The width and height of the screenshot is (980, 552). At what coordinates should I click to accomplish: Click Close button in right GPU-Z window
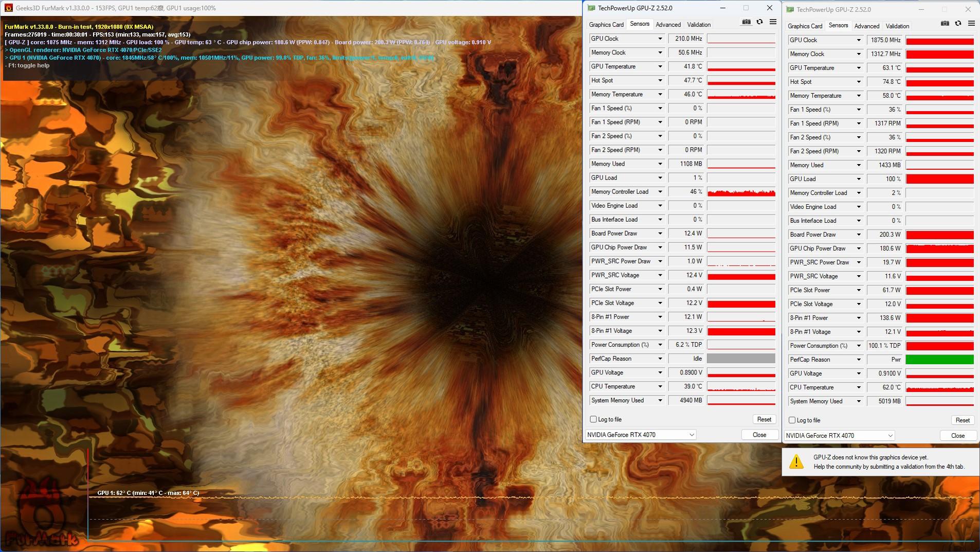[x=958, y=436]
